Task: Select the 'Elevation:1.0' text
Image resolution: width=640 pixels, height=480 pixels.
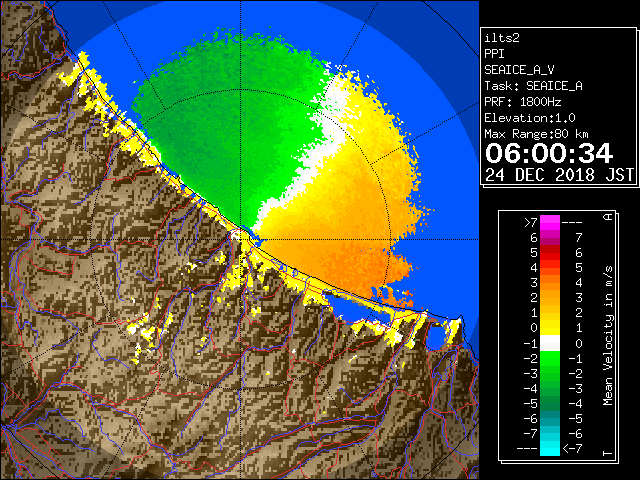Action: (x=530, y=118)
